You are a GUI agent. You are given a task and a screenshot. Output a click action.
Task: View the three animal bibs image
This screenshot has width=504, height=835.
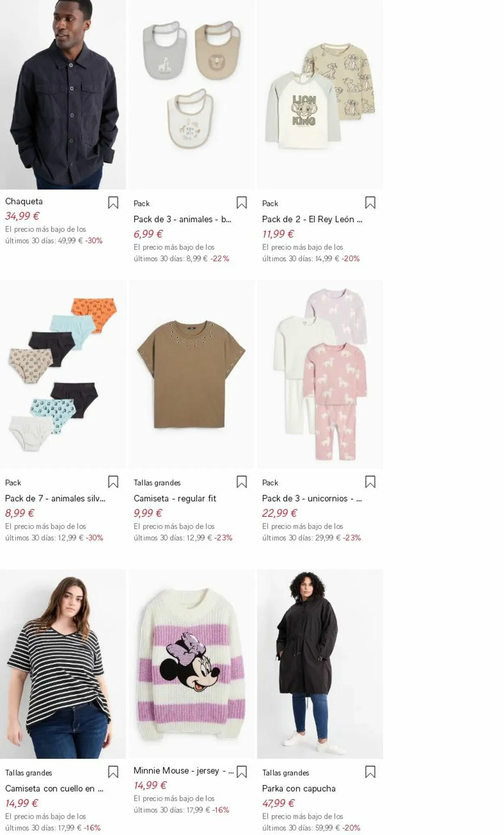tap(192, 94)
